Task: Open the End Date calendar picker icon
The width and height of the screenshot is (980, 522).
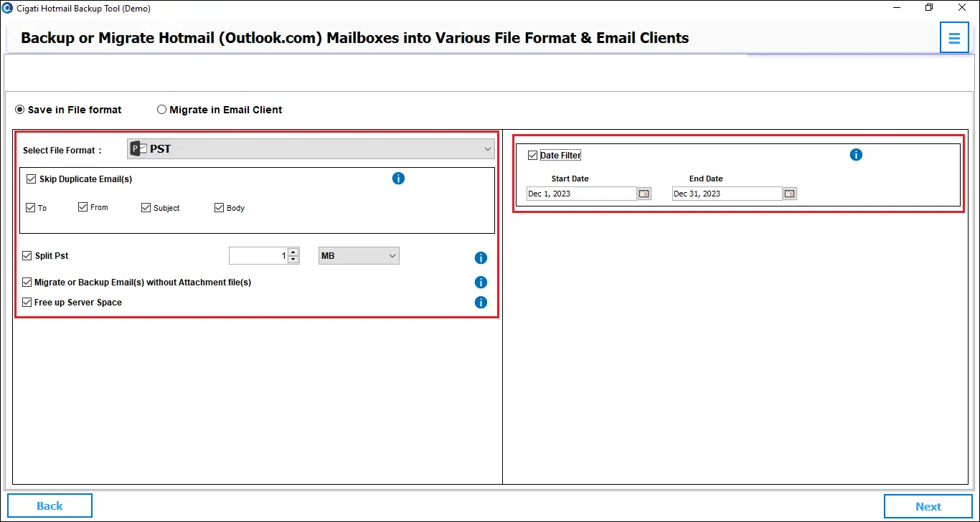Action: pyautogui.click(x=790, y=194)
